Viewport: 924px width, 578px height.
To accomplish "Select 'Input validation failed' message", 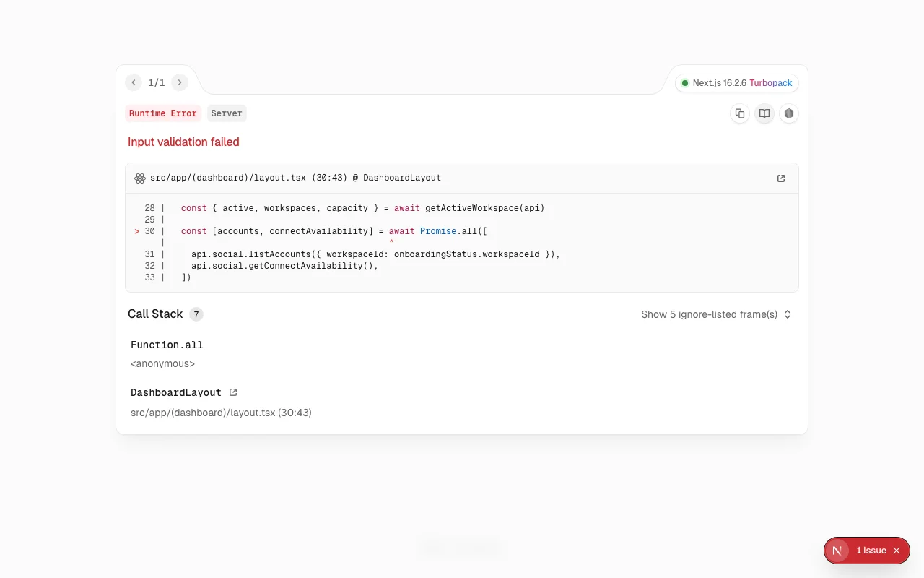I will (x=183, y=142).
